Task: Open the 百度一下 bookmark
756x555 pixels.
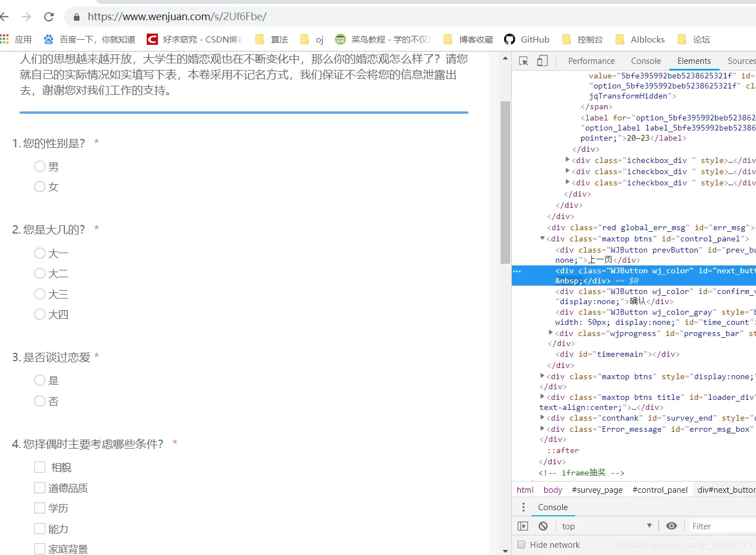Action: pyautogui.click(x=90, y=39)
